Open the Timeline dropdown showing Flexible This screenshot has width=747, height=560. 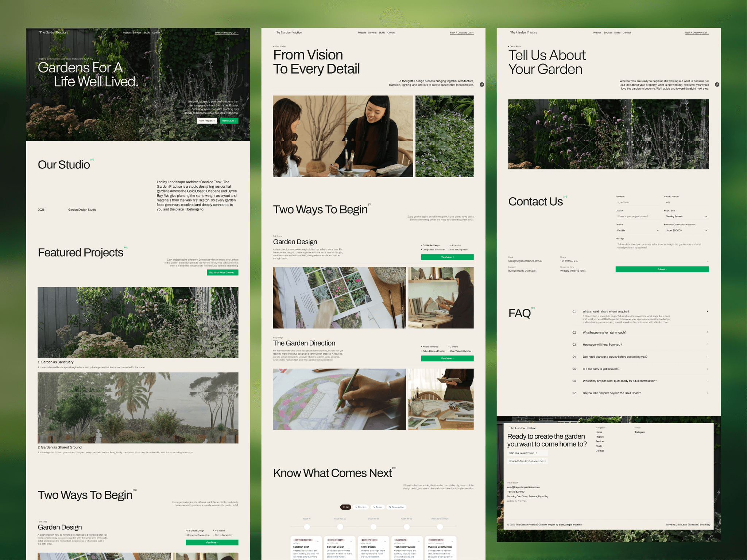(x=638, y=230)
